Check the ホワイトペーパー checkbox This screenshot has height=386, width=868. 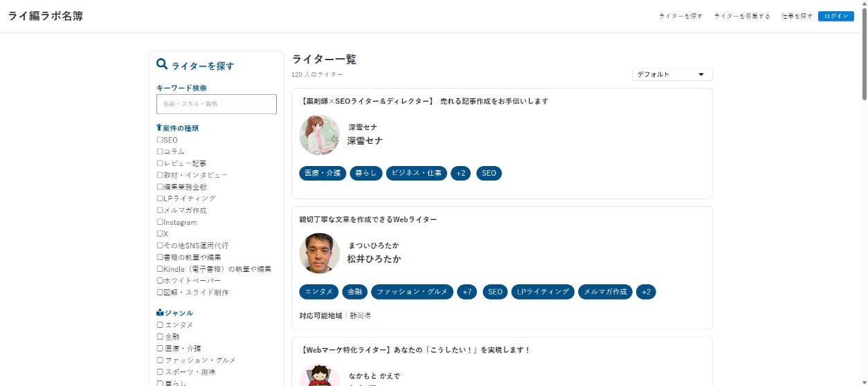pos(160,281)
